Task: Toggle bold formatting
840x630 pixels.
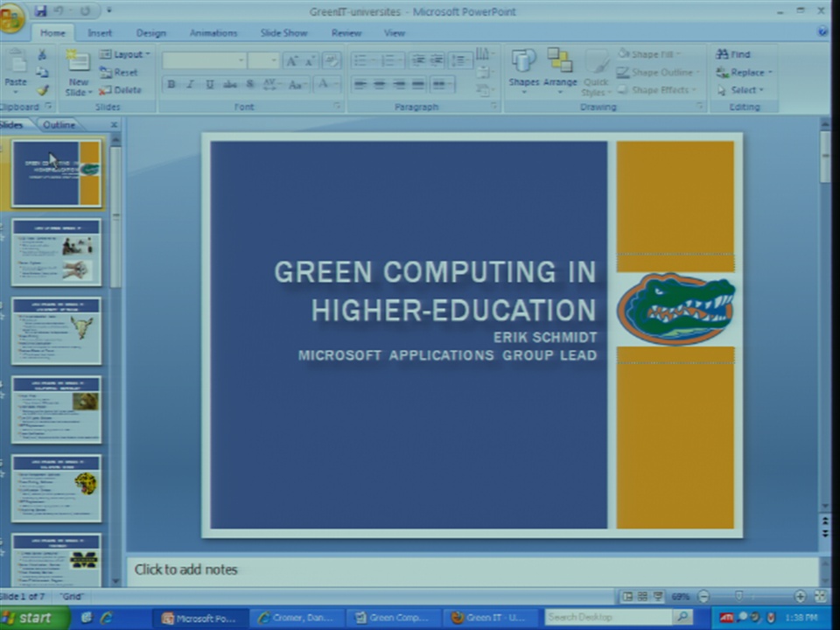Action: pyautogui.click(x=171, y=84)
